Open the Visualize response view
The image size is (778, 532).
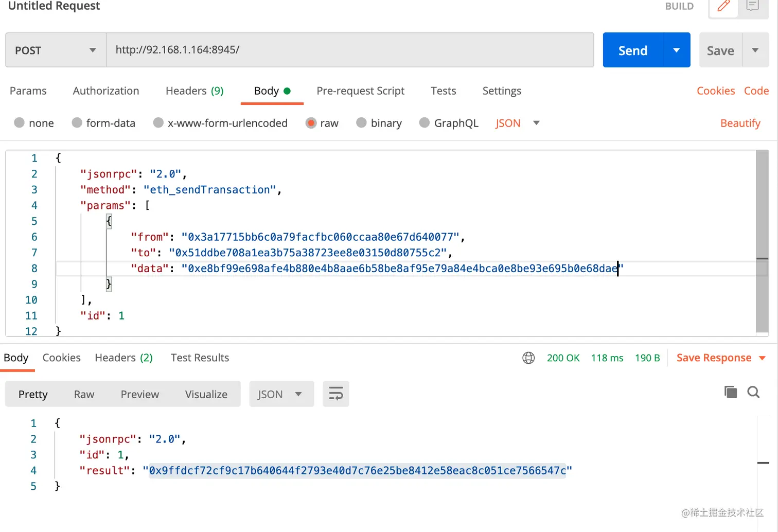pos(206,395)
